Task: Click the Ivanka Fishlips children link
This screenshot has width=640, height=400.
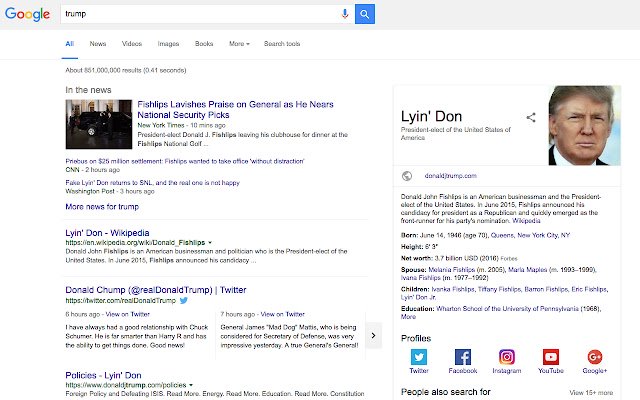Action: click(453, 289)
